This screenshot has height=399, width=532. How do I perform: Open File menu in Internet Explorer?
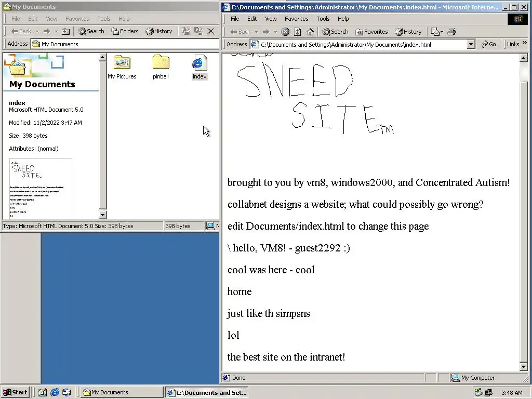[x=235, y=19]
